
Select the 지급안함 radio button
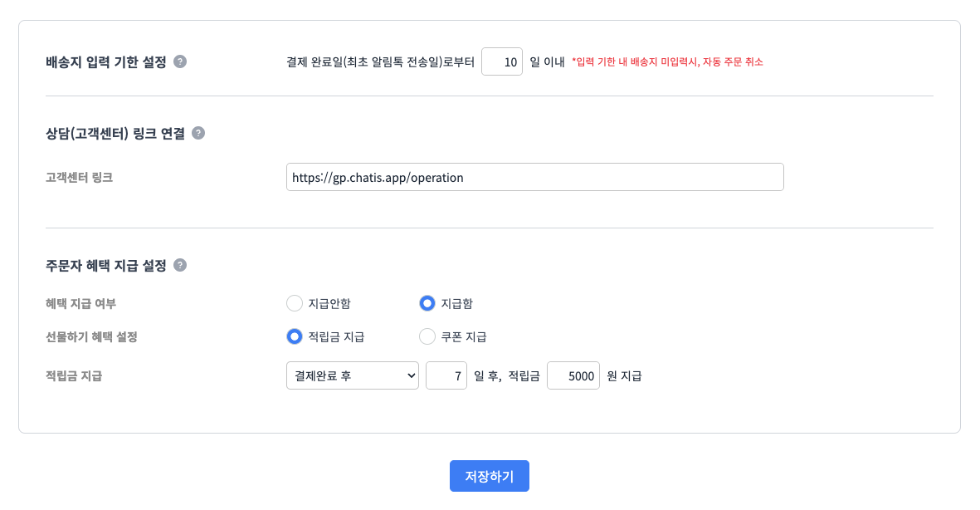click(x=295, y=303)
